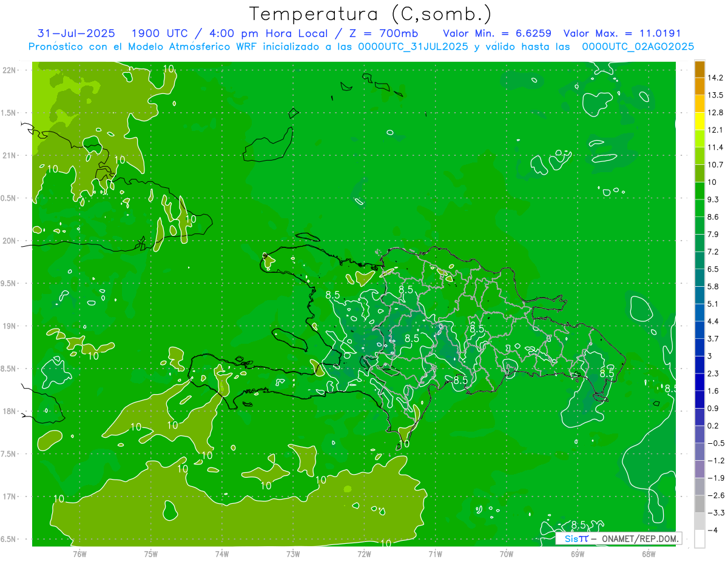The width and height of the screenshot is (728, 562).
Task: Click the 'Valor Min. = 6.6259' text
Action: point(497,33)
